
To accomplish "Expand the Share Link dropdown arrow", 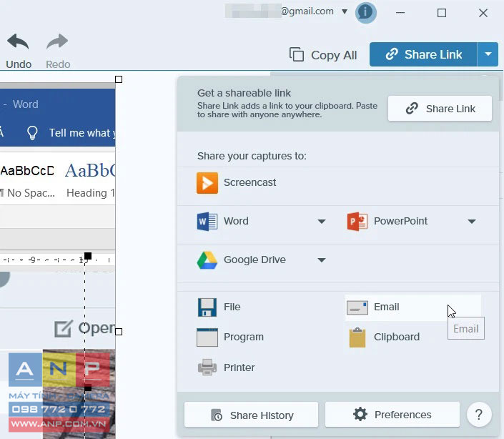I will (x=488, y=54).
